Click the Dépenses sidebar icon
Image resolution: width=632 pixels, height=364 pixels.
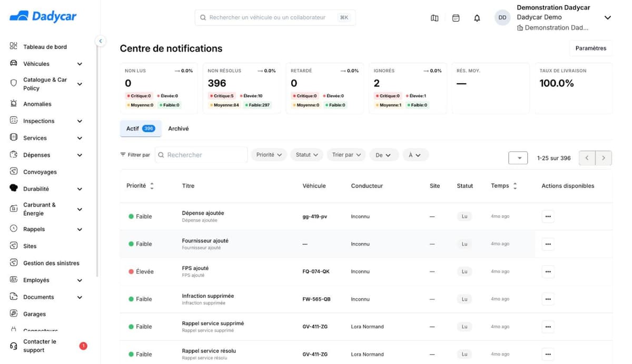14,155
